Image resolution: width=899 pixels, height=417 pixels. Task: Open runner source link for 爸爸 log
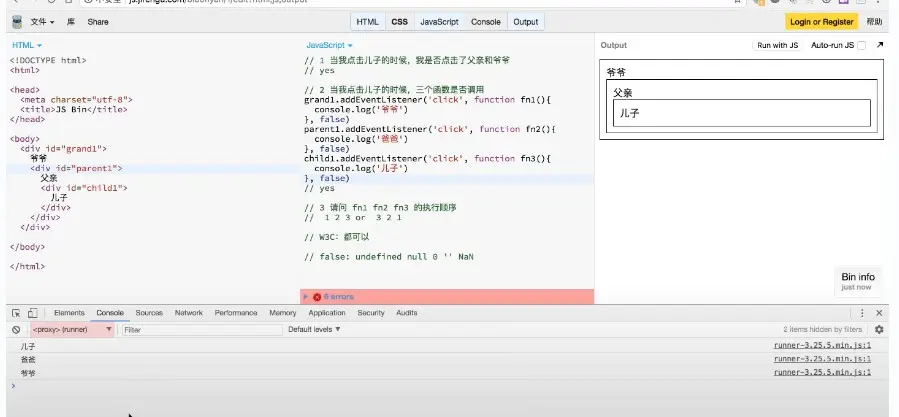[822, 359]
